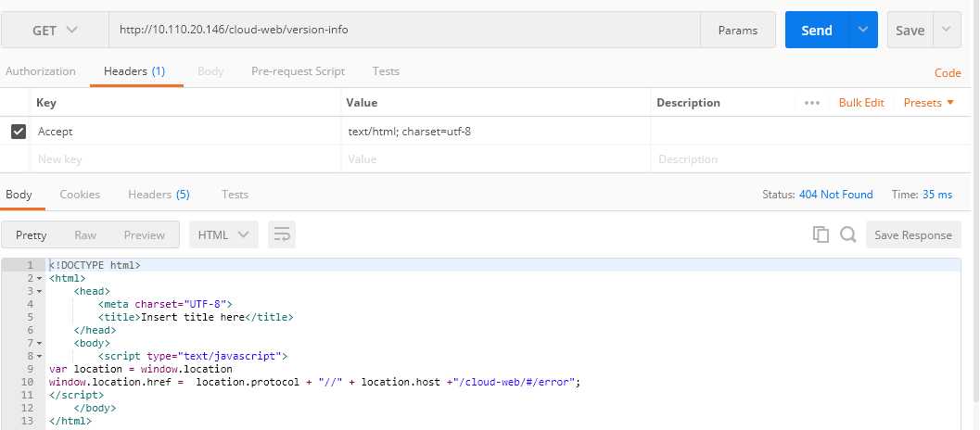
Task: Open the Pre-request Script tab
Action: click(x=299, y=71)
